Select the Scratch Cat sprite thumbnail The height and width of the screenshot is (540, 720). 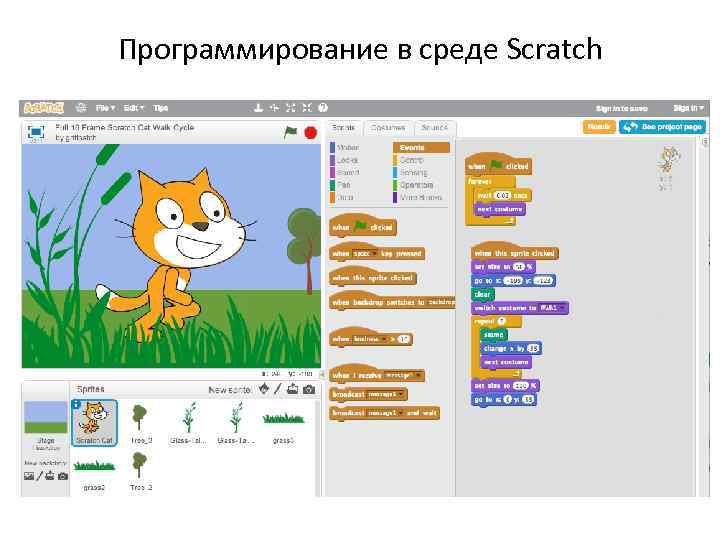[95, 422]
